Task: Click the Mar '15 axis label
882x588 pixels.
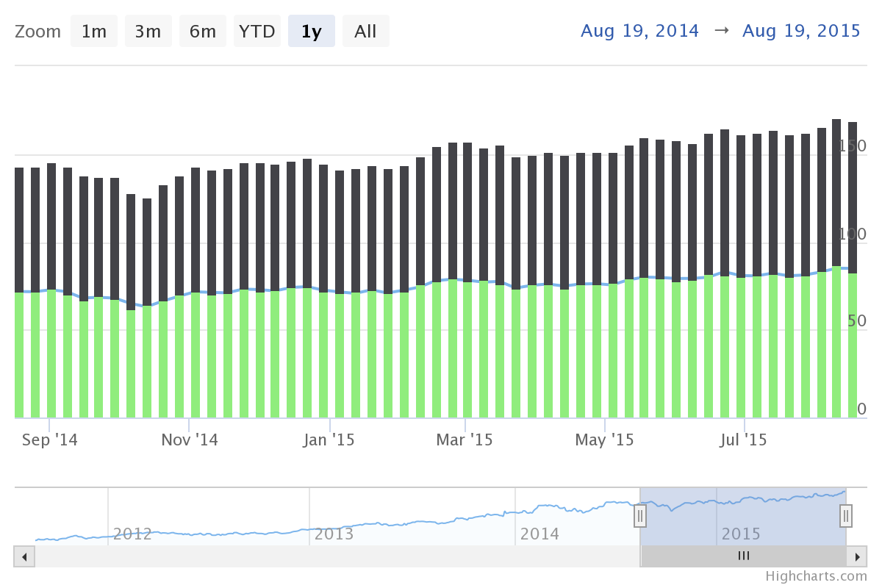Action: [465, 440]
